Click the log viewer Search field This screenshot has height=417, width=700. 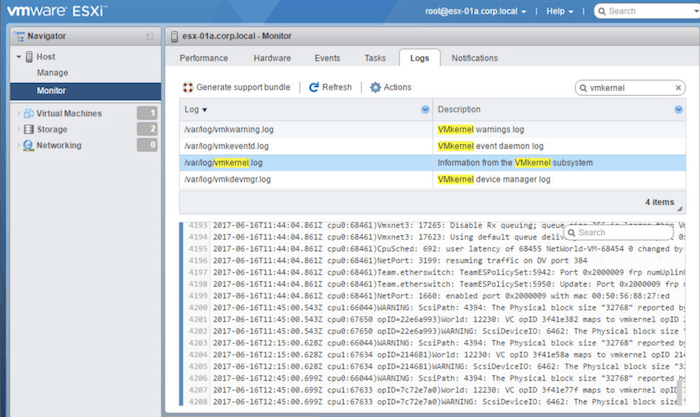(x=618, y=233)
